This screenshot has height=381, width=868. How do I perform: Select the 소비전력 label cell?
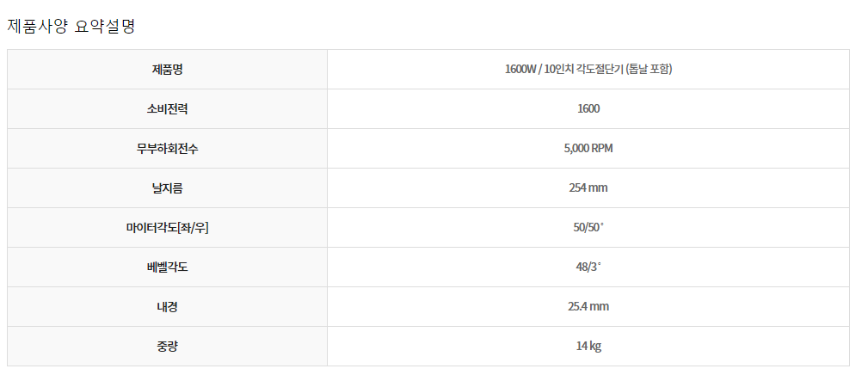(x=167, y=108)
